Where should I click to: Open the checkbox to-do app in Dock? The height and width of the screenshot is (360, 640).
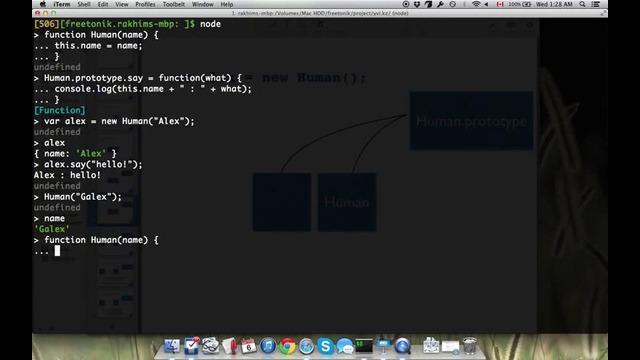click(191, 346)
